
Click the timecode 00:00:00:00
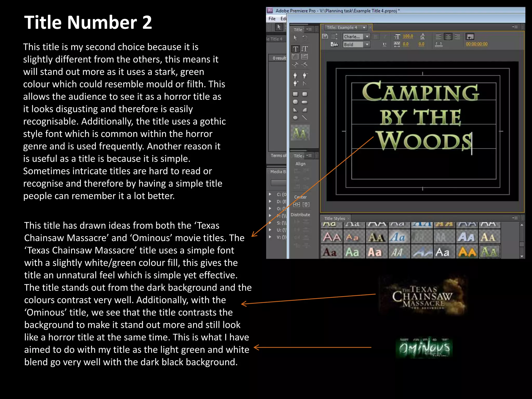pyautogui.click(x=476, y=44)
